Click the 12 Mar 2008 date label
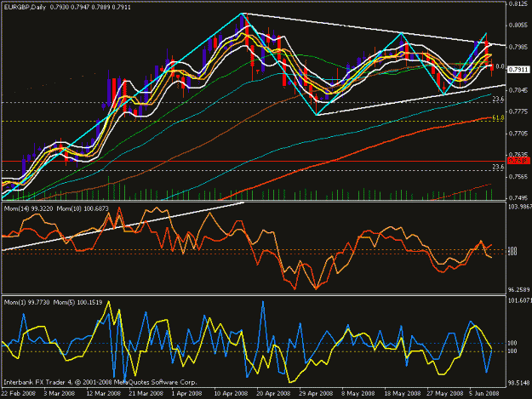 pos(104,393)
